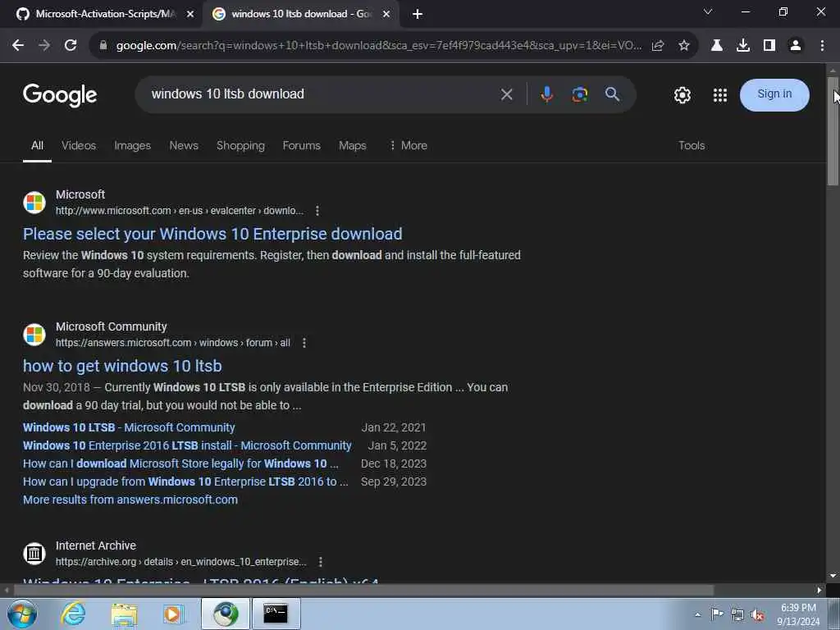Open 'How can I upgrade from Windows 10 Enterprise LTSB' link
The width and height of the screenshot is (840, 630).
[185, 482]
